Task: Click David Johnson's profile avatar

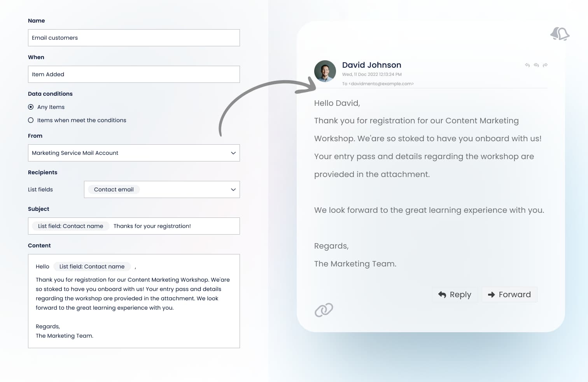Action: [x=325, y=71]
